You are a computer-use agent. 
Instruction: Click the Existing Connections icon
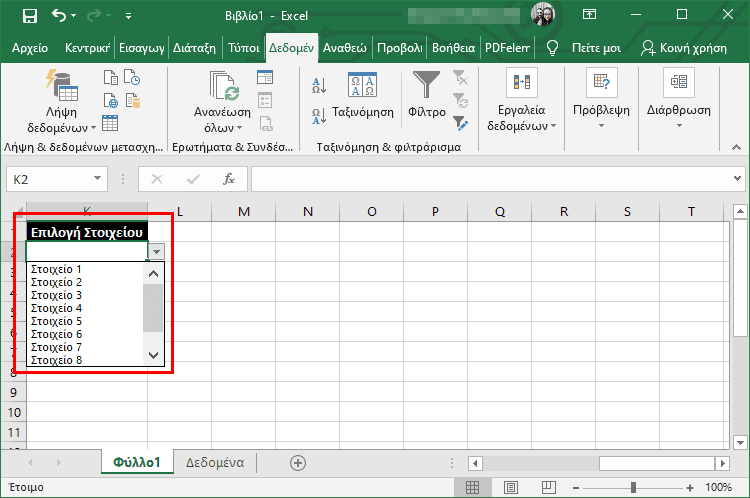(132, 100)
